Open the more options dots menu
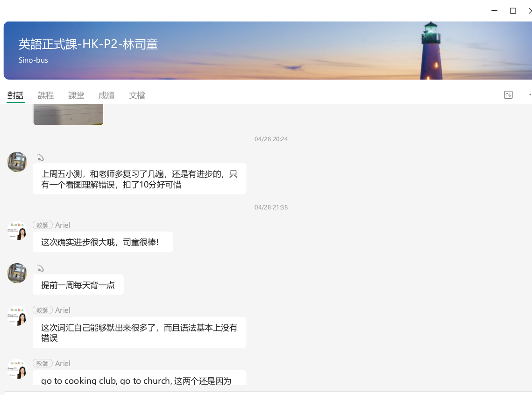Screen dimensions: 532x395 [x=530, y=95]
